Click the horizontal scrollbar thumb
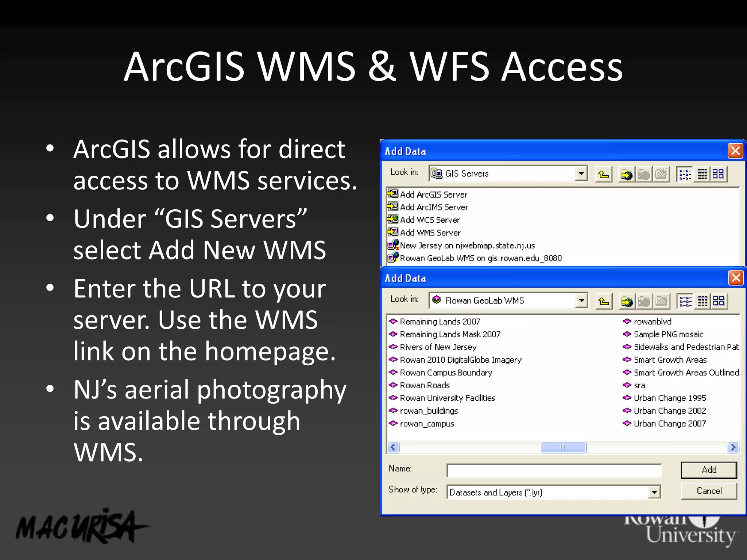747x560 pixels. tap(563, 447)
